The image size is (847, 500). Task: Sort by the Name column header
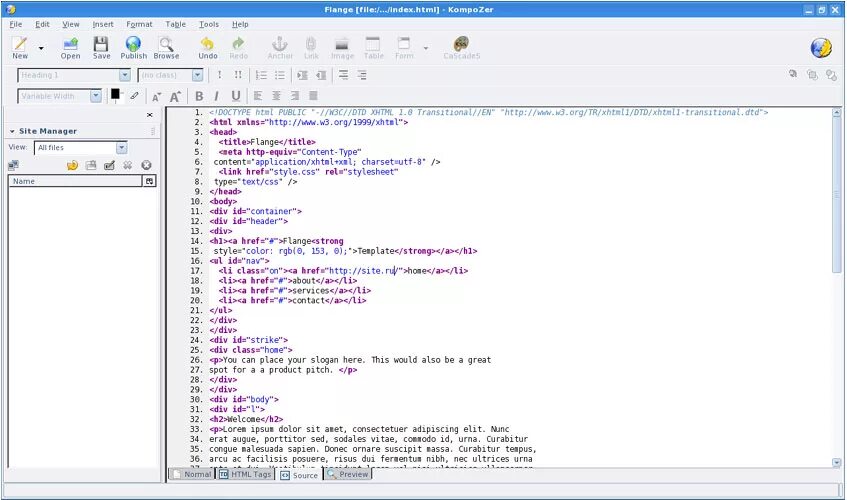75,181
